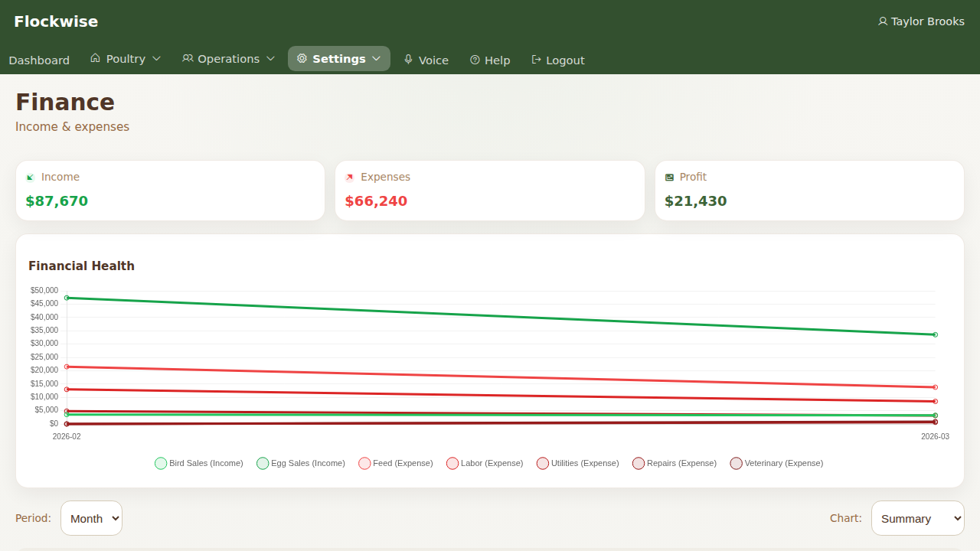980x551 pixels.
Task: Open the Chart dropdown showing Summary
Action: coord(917,518)
